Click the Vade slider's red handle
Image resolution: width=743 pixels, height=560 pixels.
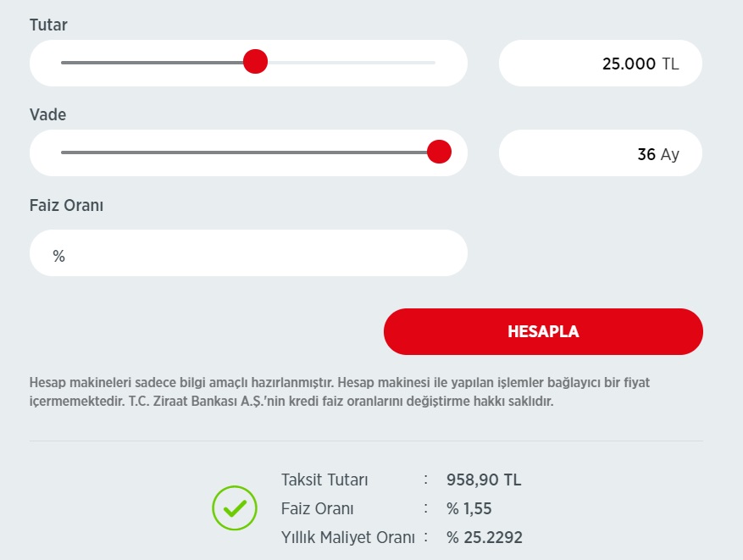click(439, 152)
